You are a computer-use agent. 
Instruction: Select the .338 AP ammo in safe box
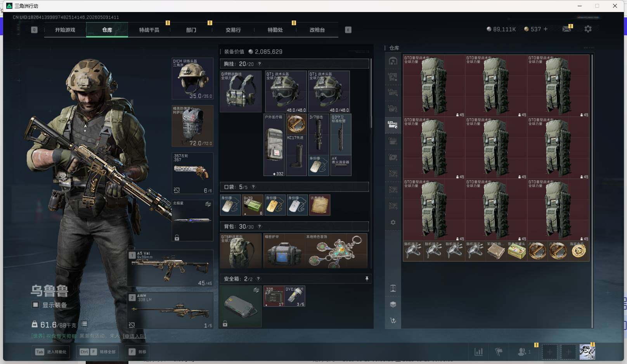tap(274, 297)
